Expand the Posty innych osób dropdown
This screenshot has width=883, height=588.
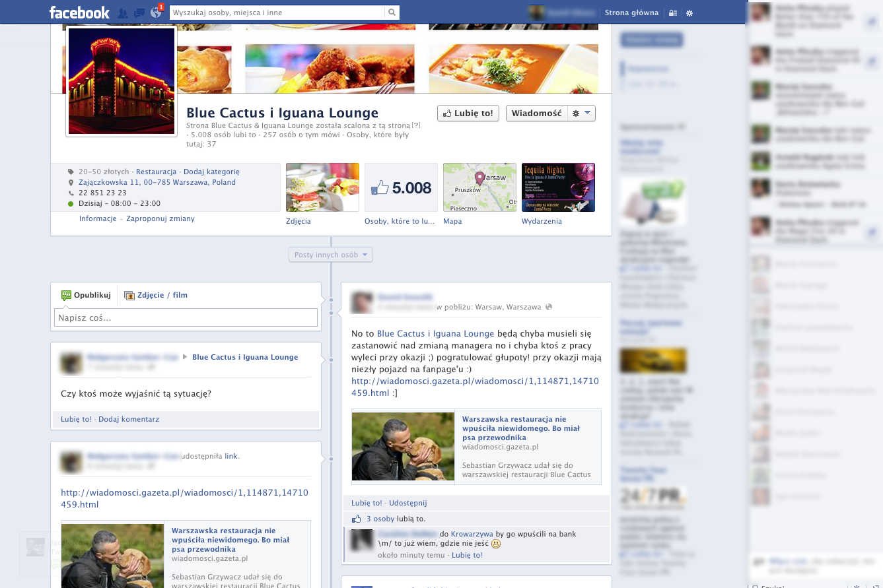click(x=331, y=255)
